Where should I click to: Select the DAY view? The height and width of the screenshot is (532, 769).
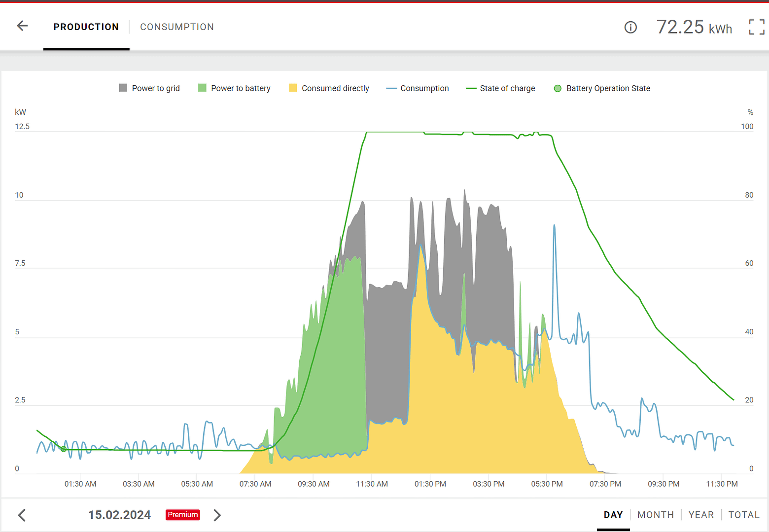tap(613, 515)
